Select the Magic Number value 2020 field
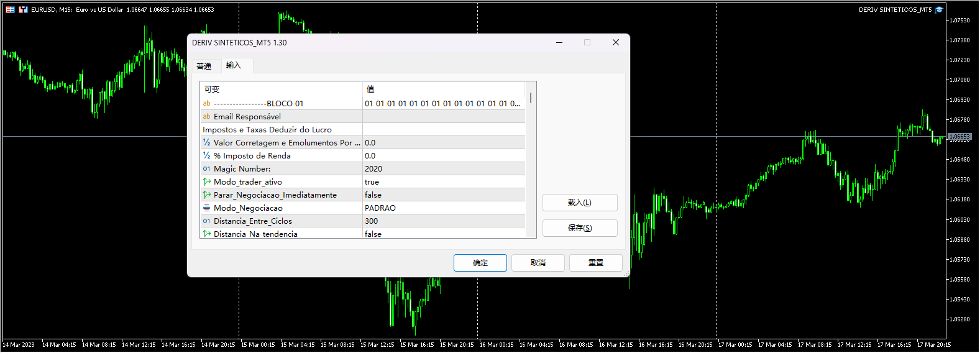Viewport: 980px width, 353px height. tap(444, 169)
